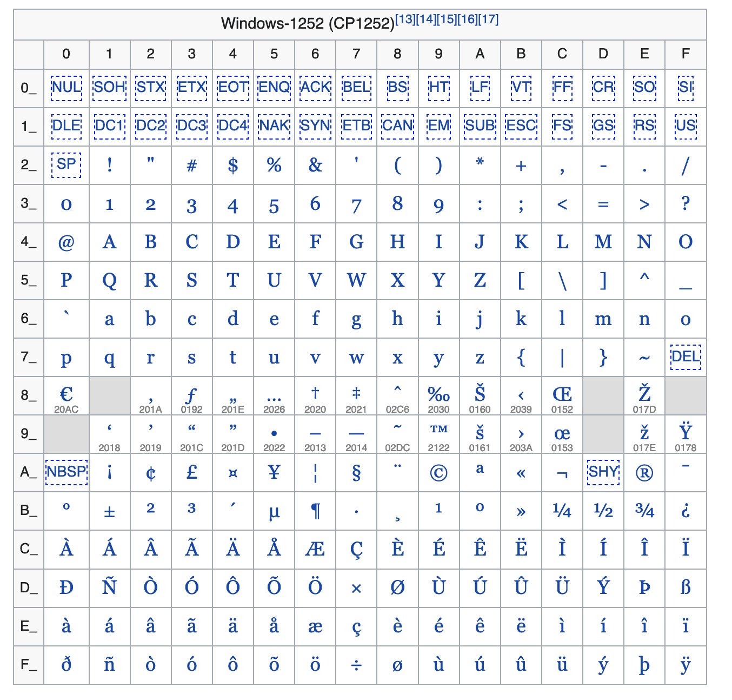This screenshot has height=700, width=732.
Task: Click the question mark ? character
Action: (686, 203)
